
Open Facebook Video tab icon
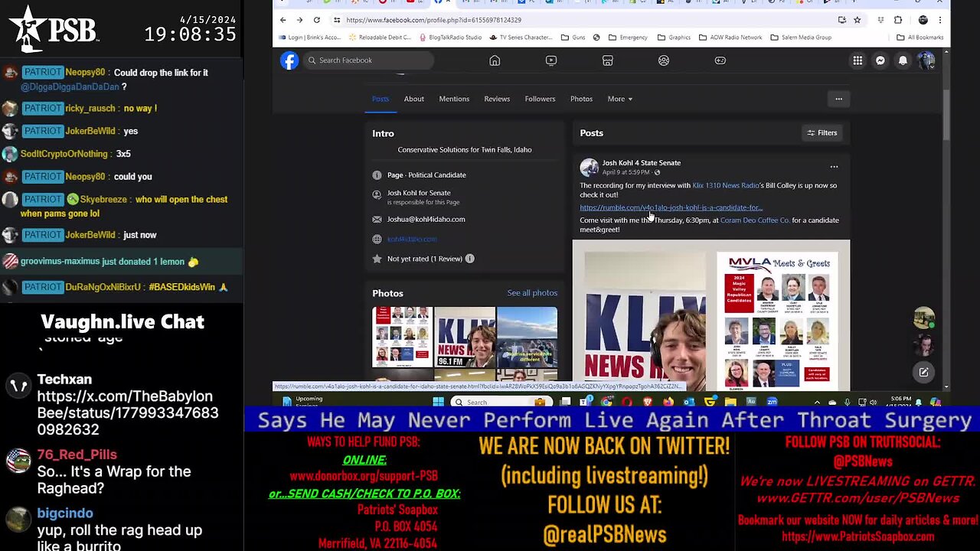pyautogui.click(x=551, y=60)
